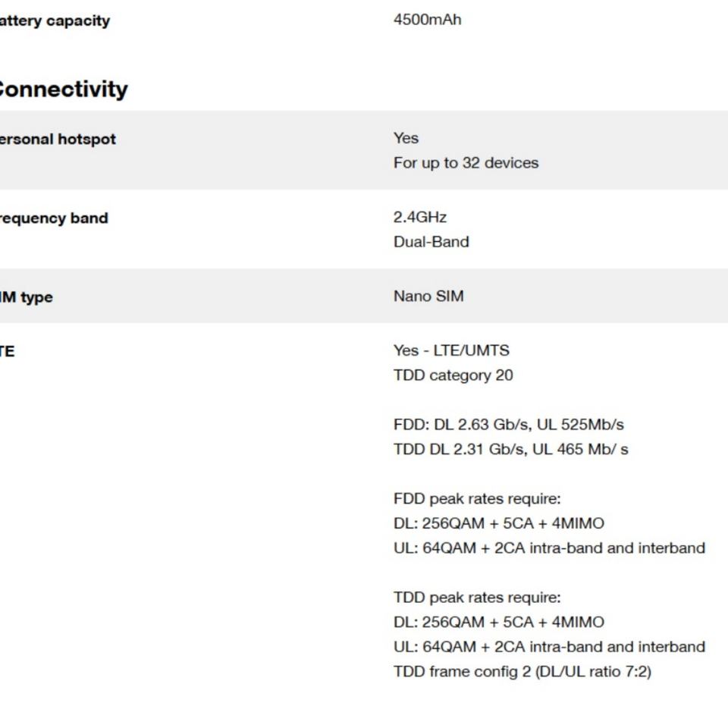
Task: Click the Dual-Band text
Action: 431,242
